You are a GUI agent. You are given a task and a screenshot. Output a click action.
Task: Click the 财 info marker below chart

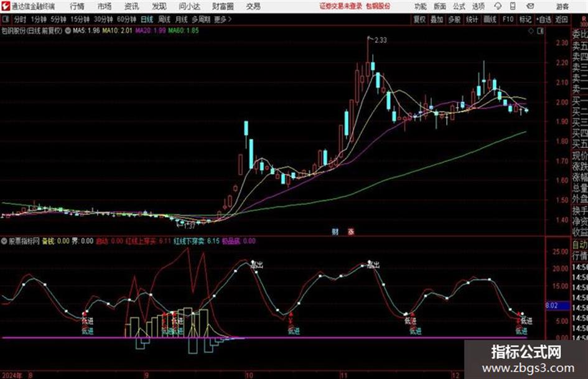[x=335, y=232]
